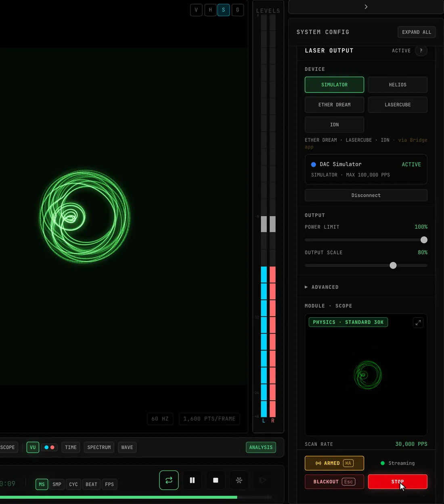The image size is (444, 504).
Task: Open the Analysis panel
Action: (x=261, y=447)
